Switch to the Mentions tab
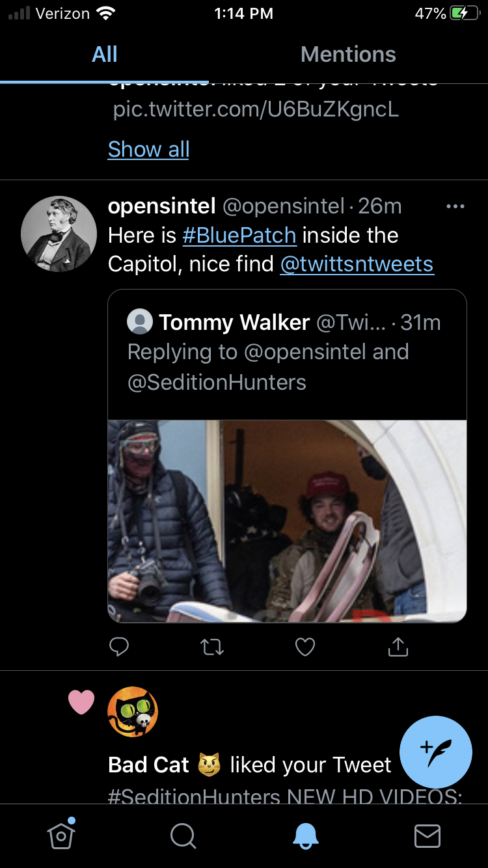Viewport: 488px width, 868px height. pyautogui.click(x=348, y=54)
